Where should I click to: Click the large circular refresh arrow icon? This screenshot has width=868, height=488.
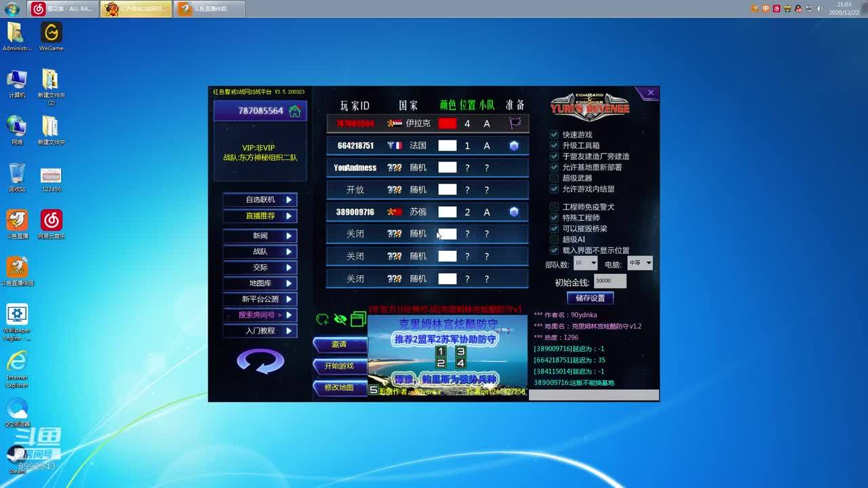[x=260, y=361]
